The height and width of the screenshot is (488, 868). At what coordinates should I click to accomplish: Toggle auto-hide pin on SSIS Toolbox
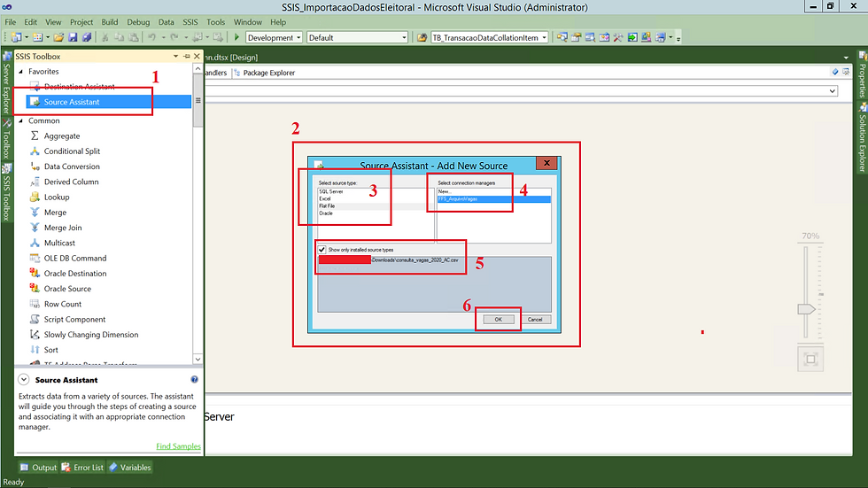[187, 57]
